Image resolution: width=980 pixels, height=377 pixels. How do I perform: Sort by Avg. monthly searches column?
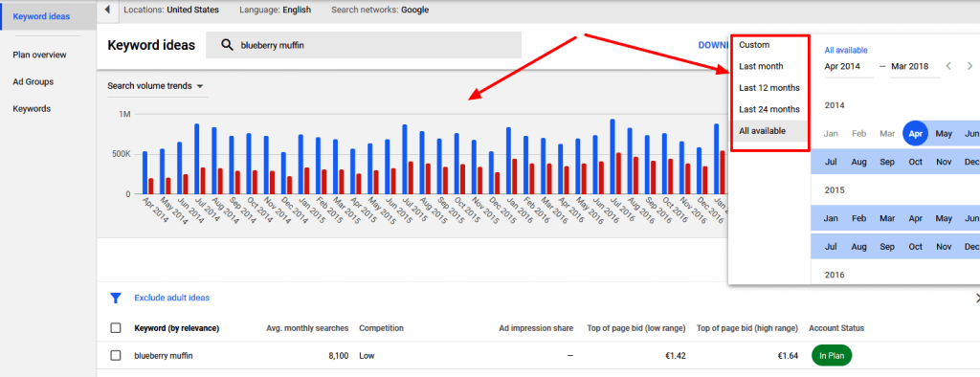tap(307, 328)
